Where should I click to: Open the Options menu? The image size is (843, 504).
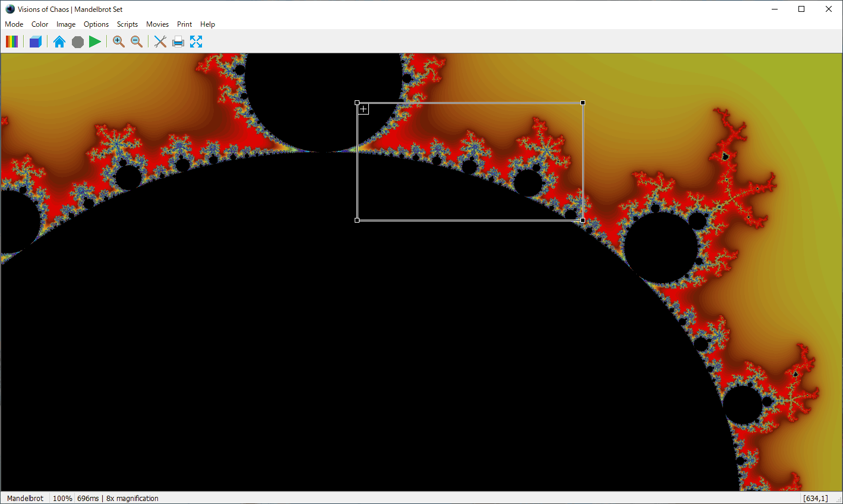[96, 24]
